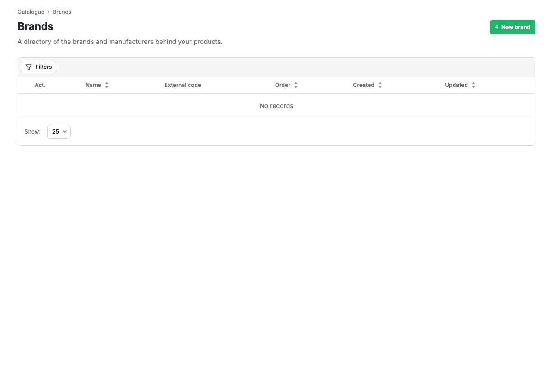The height and width of the screenshot is (392, 553).
Task: Click the Brands breadcrumb item
Action: click(x=62, y=12)
